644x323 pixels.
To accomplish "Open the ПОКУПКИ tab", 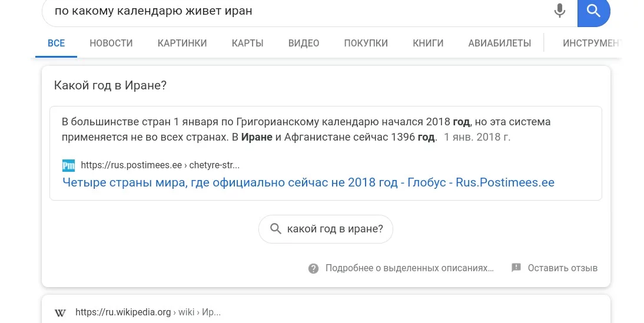I will [366, 43].
